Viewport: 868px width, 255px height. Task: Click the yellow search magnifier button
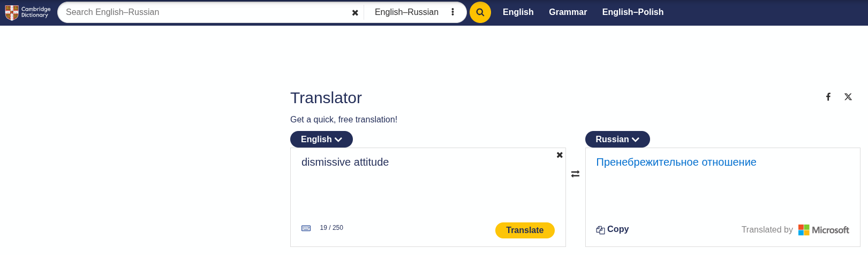(x=480, y=12)
